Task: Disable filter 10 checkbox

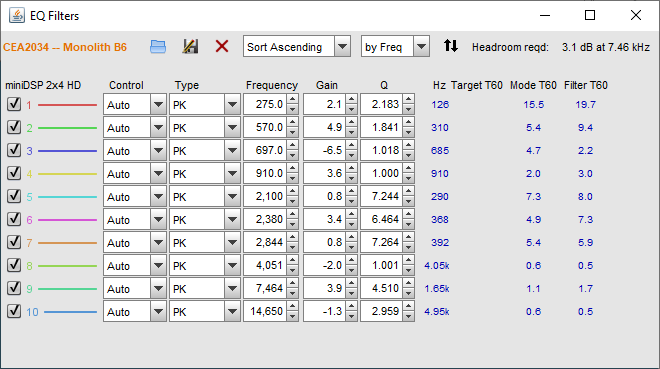Action: pyautogui.click(x=14, y=311)
